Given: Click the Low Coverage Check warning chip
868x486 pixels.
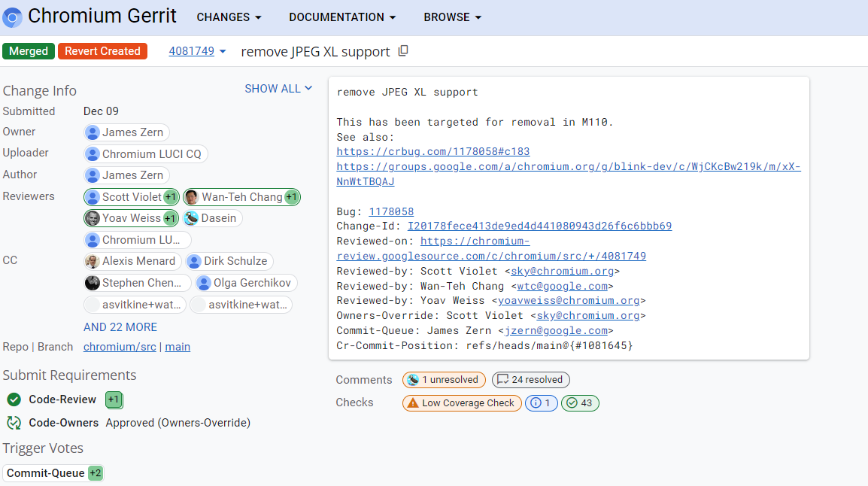Looking at the screenshot, I should point(461,403).
